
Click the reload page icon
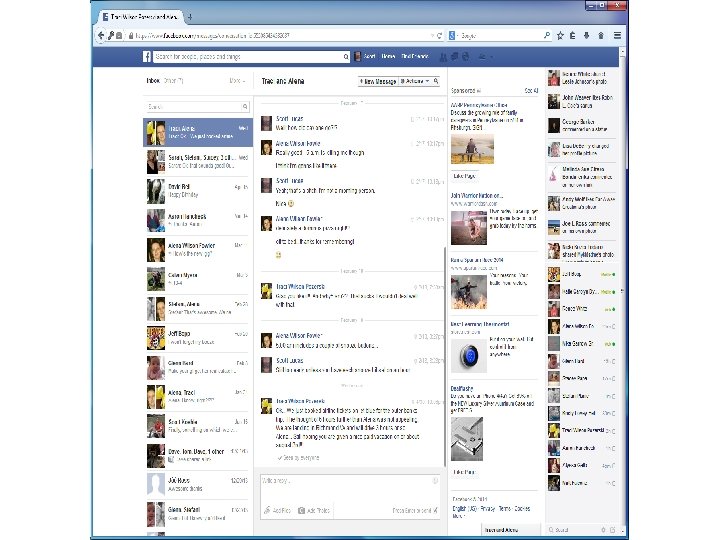[439, 35]
